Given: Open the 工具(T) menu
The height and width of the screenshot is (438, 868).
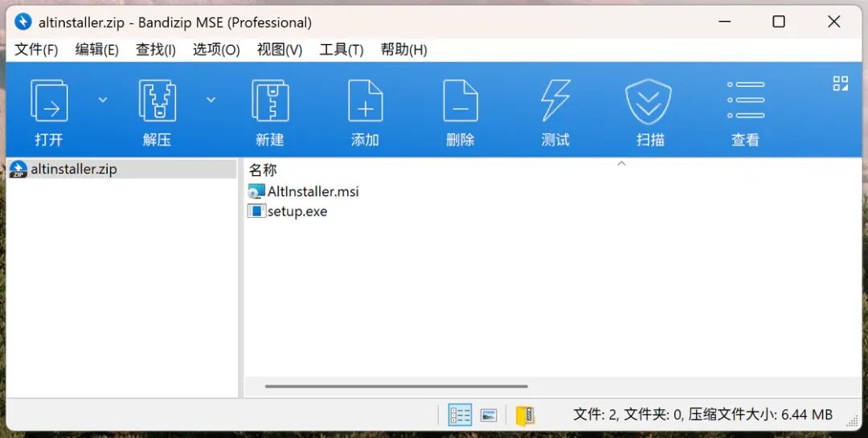Looking at the screenshot, I should (342, 50).
